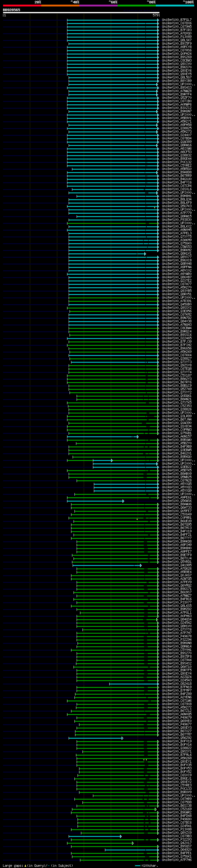Choose hit UniRef100_Q8L5G7
The height and width of the screenshot is (868, 197).
coord(176,78)
